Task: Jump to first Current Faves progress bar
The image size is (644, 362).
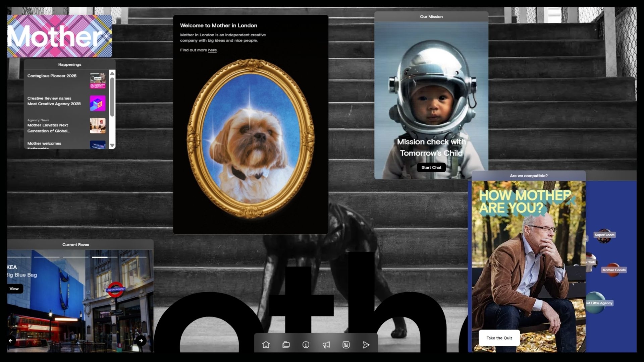Action: click(19, 257)
